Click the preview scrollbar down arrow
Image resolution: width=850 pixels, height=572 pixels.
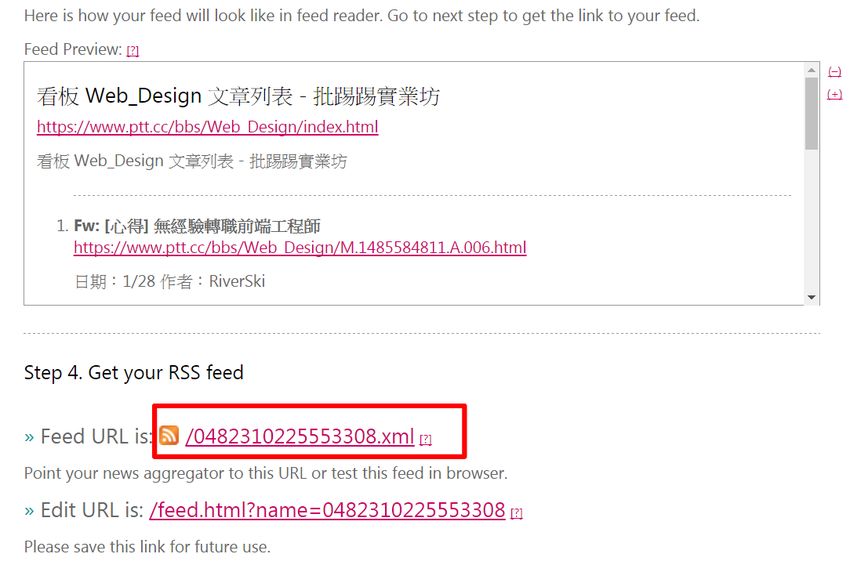click(811, 297)
